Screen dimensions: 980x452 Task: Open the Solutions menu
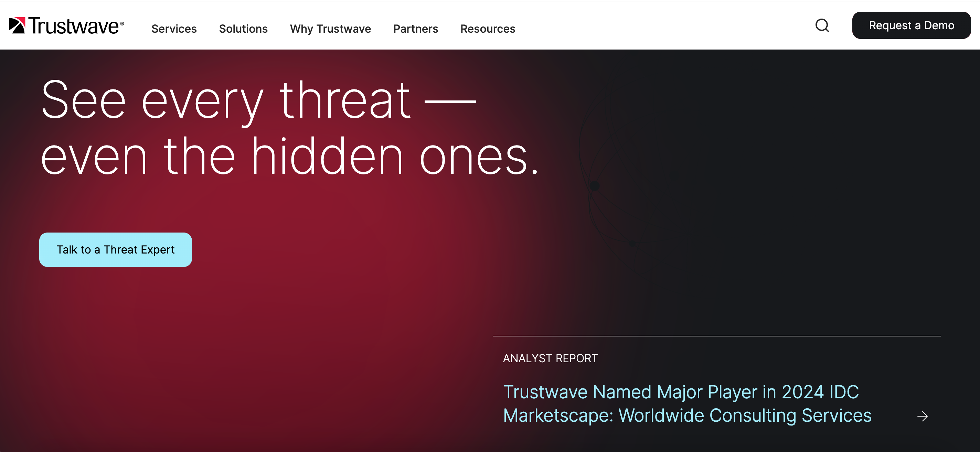point(244,29)
